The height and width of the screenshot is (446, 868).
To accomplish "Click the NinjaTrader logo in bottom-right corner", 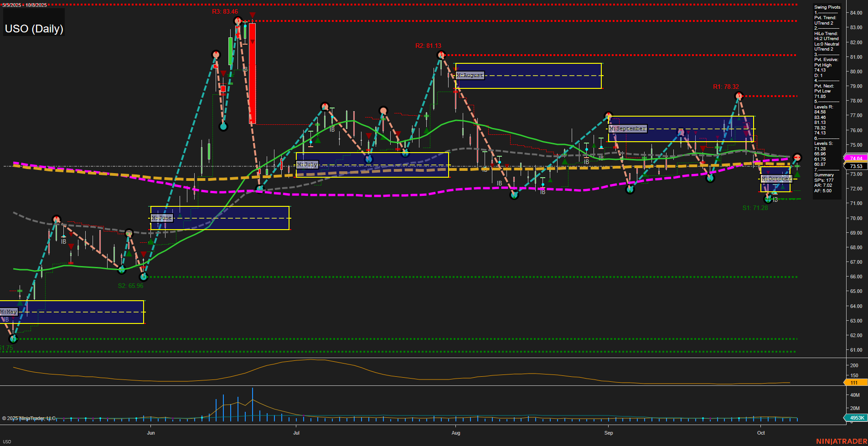I will 840,441.
